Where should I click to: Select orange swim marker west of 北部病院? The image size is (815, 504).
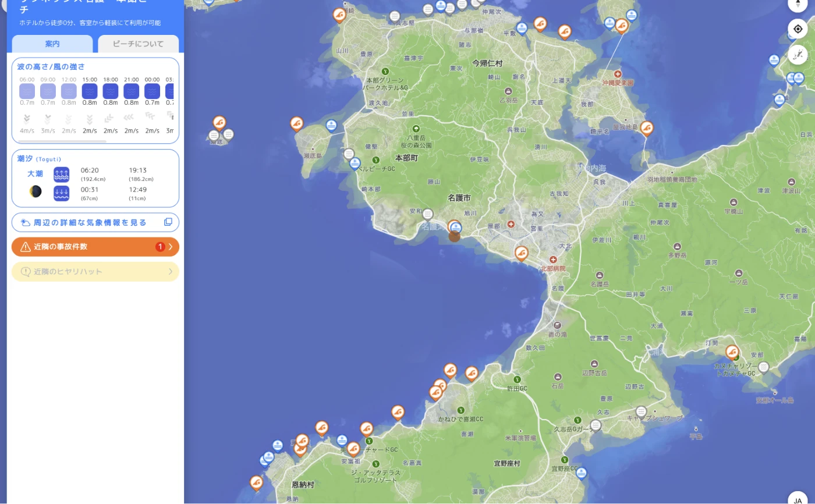click(x=522, y=253)
